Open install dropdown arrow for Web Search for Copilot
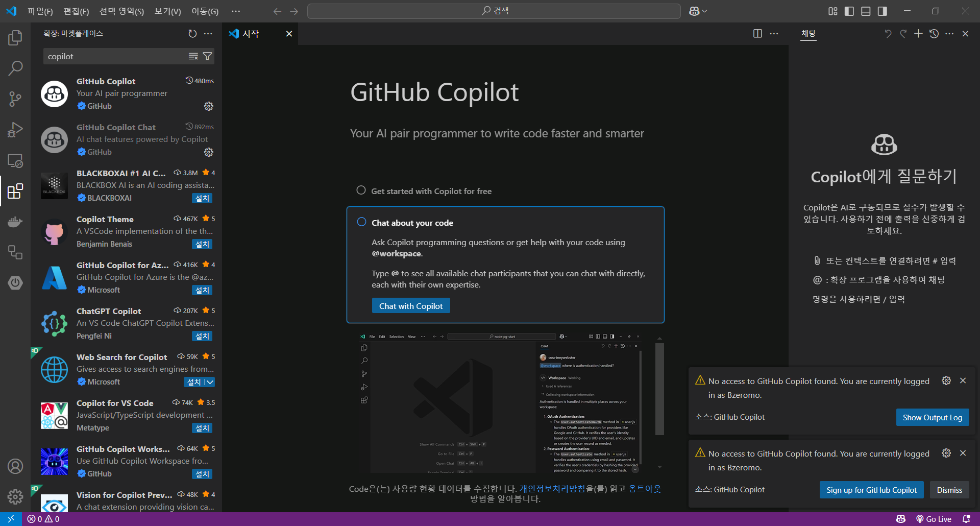Image resolution: width=980 pixels, height=526 pixels. (x=210, y=382)
